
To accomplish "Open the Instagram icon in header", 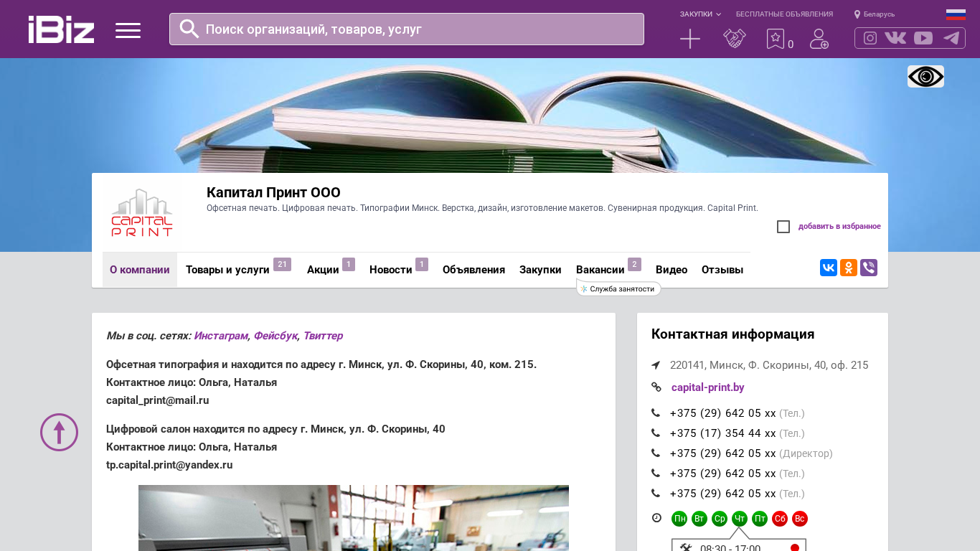I will pyautogui.click(x=870, y=38).
